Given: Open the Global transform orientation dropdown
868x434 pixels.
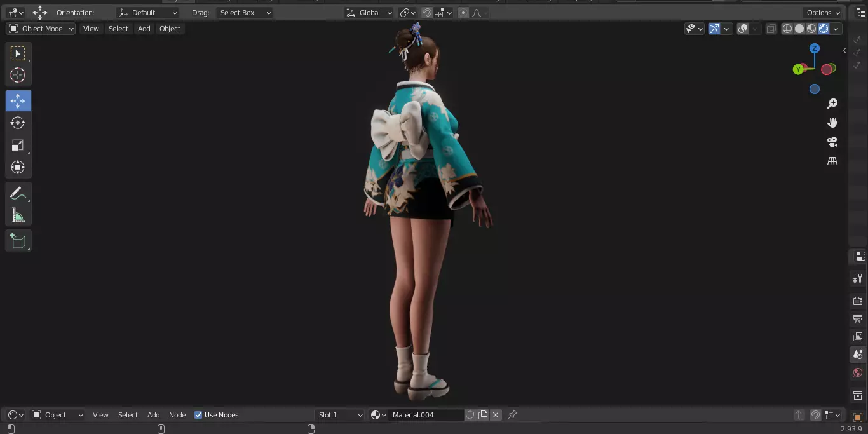Looking at the screenshot, I should [369, 13].
